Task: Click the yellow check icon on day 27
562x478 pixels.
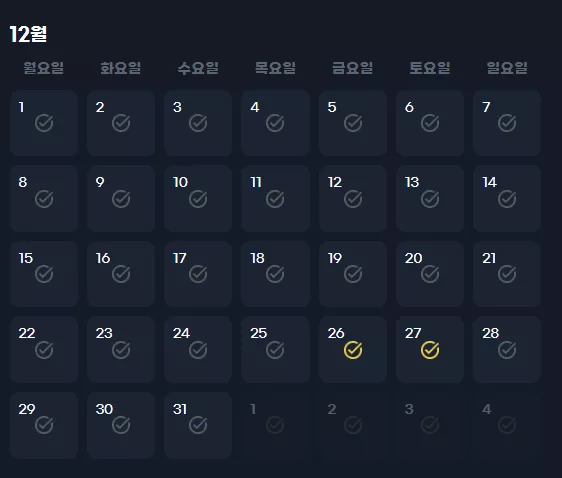Action: click(x=430, y=350)
